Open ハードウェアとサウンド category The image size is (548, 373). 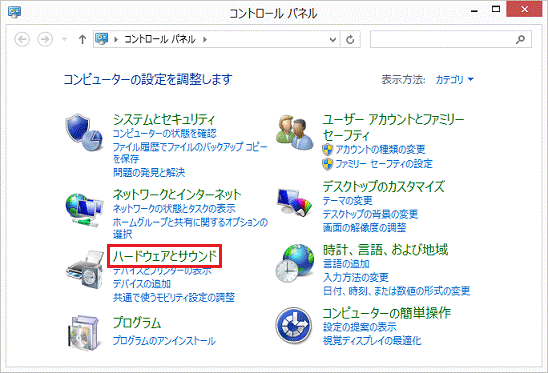[165, 256]
